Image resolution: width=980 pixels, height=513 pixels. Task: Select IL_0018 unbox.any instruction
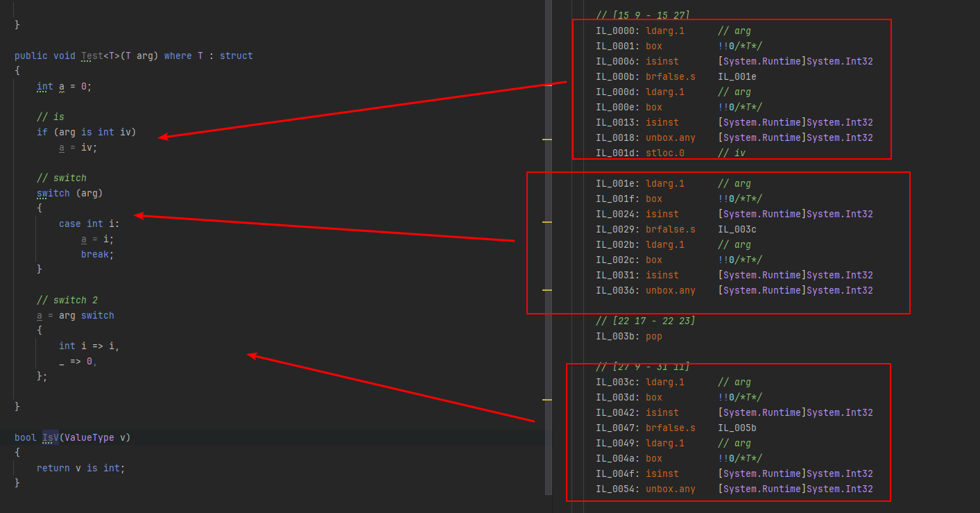coord(734,137)
